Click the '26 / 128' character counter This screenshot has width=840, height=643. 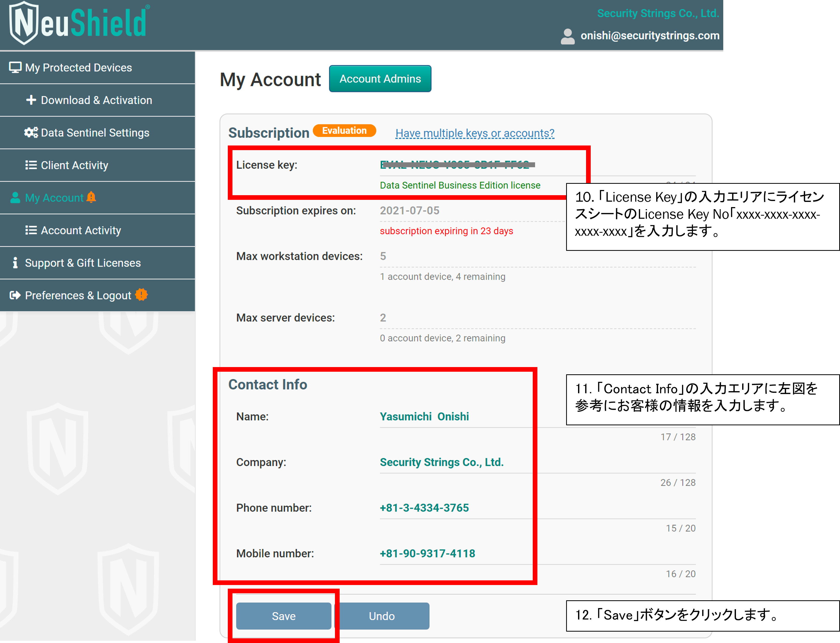point(678,482)
